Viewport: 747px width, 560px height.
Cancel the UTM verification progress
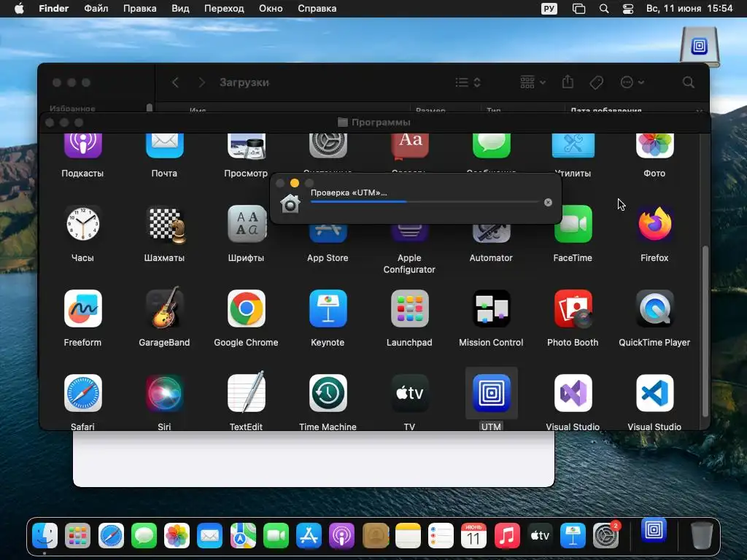(548, 203)
